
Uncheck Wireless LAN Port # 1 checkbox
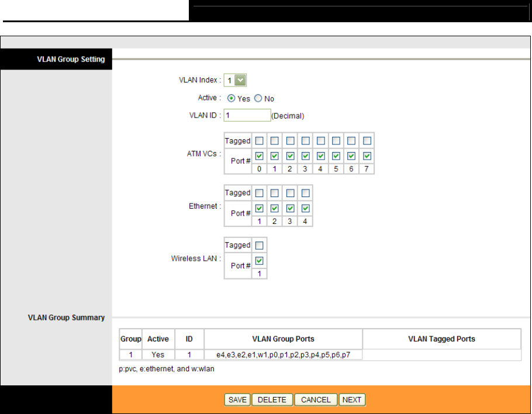click(259, 261)
